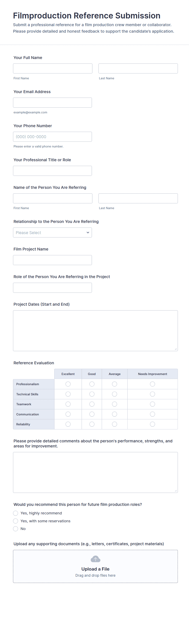This screenshot has height=644, width=189.
Task: Click the upload cloud icon
Action: click(95, 559)
